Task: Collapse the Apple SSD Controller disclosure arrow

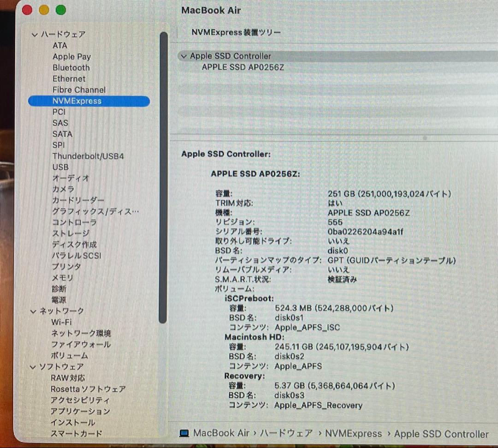Action: click(184, 56)
